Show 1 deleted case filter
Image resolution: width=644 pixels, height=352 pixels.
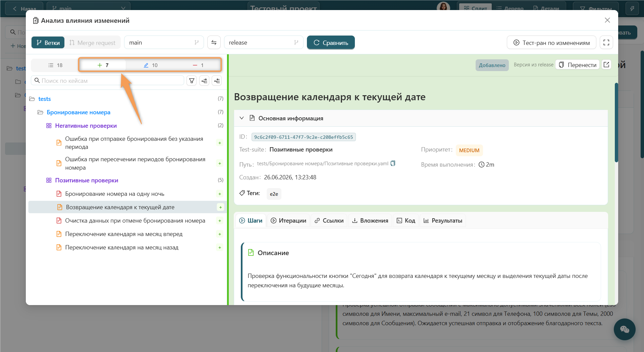pos(198,65)
